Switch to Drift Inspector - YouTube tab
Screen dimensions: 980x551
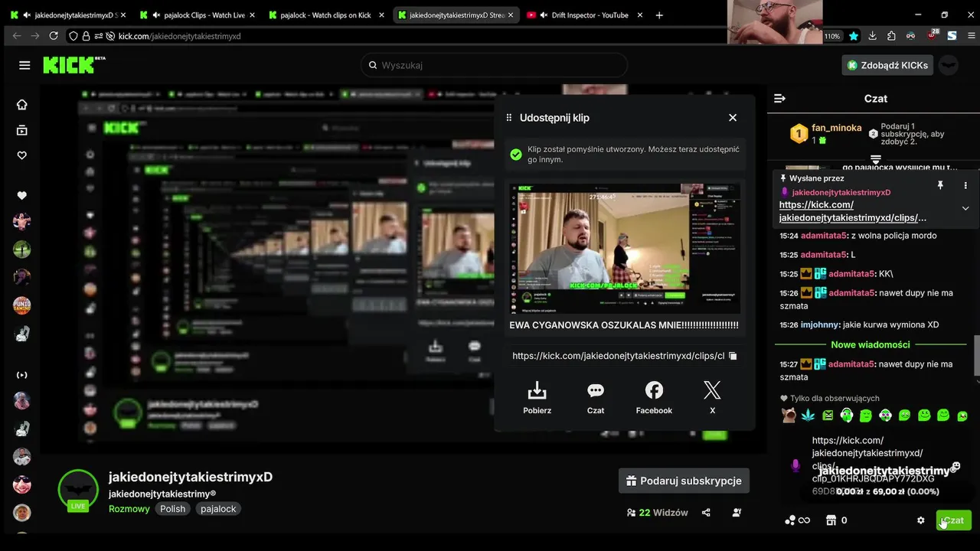tap(583, 15)
